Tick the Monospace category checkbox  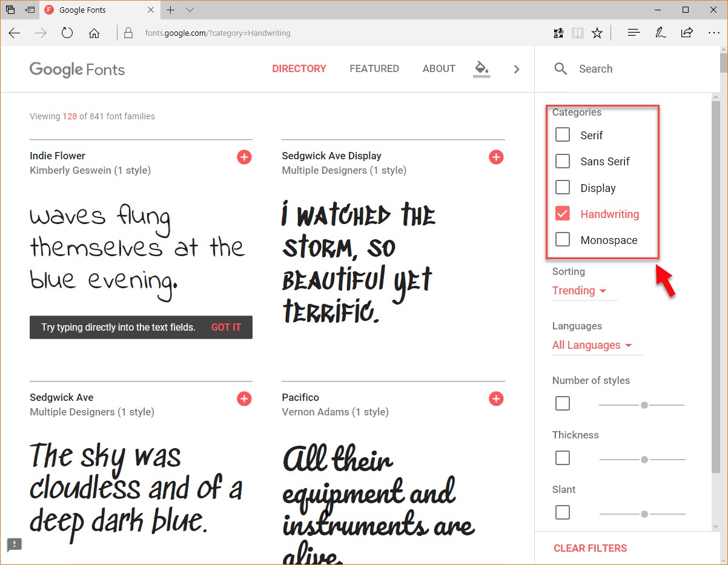[x=563, y=240]
